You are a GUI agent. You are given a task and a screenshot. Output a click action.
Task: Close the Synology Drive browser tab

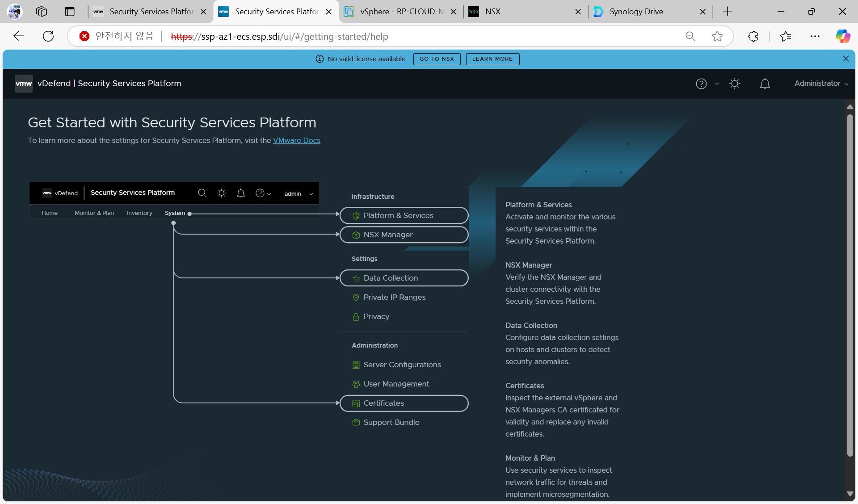click(702, 12)
